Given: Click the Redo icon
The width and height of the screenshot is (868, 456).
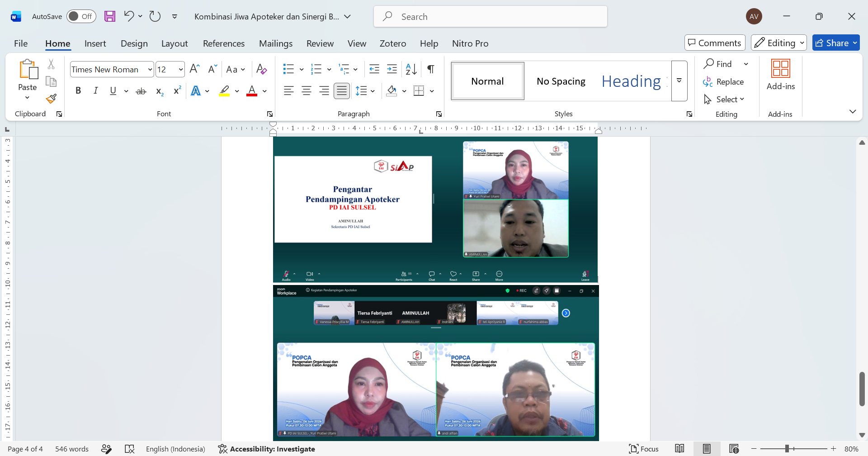Looking at the screenshot, I should (155, 16).
